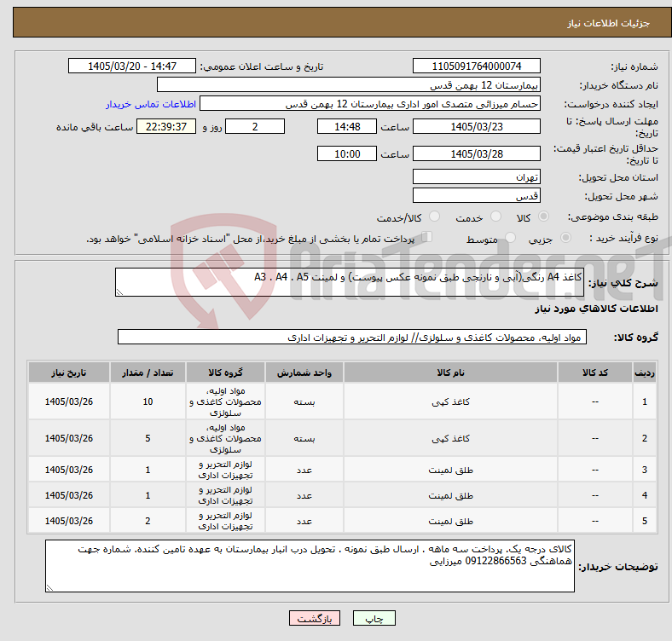Click the چاپ (print) button
Viewport: 672px width, 641px height.
[374, 618]
